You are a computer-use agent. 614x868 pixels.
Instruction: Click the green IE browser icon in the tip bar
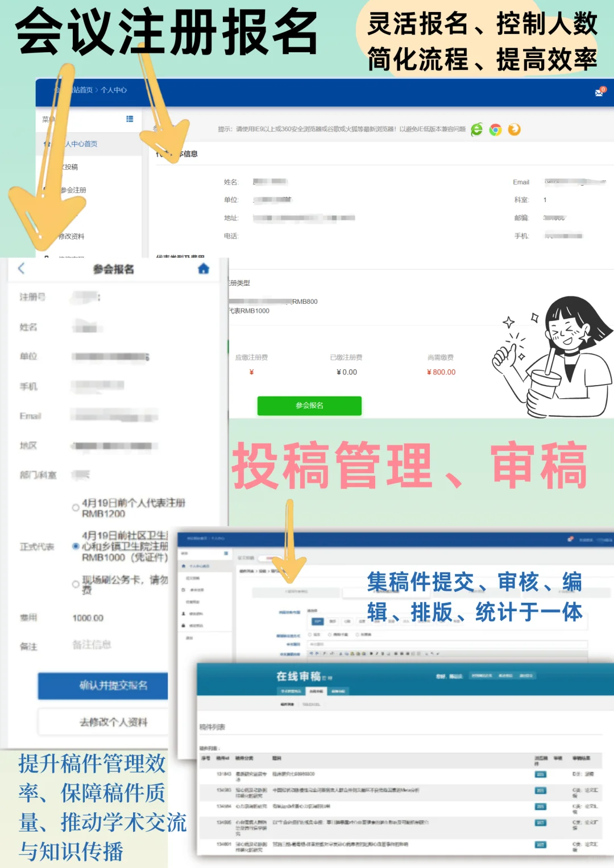click(x=476, y=130)
